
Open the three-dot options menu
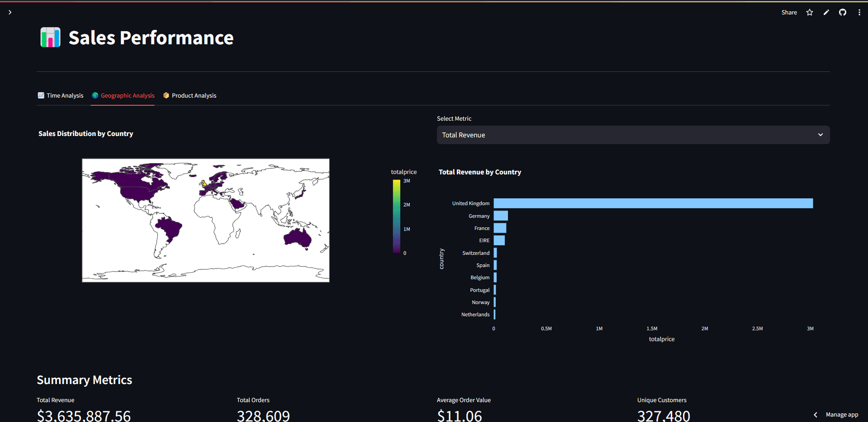(859, 12)
